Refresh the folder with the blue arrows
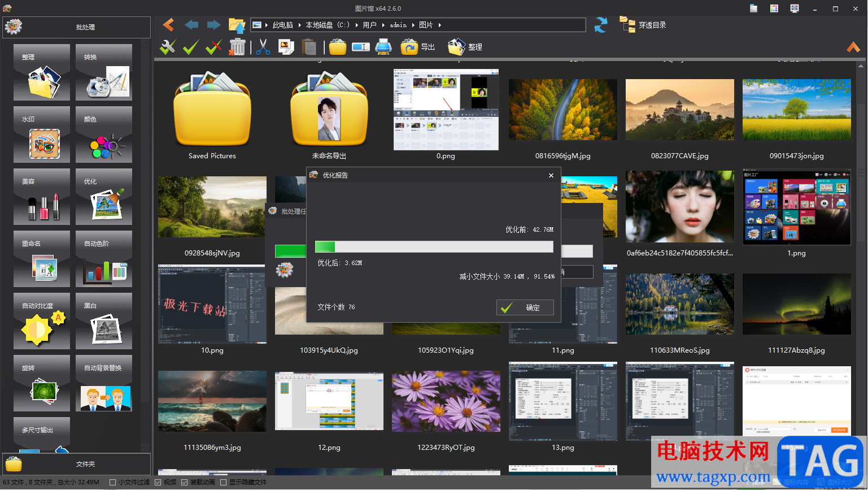This screenshot has width=868, height=490. coord(601,25)
